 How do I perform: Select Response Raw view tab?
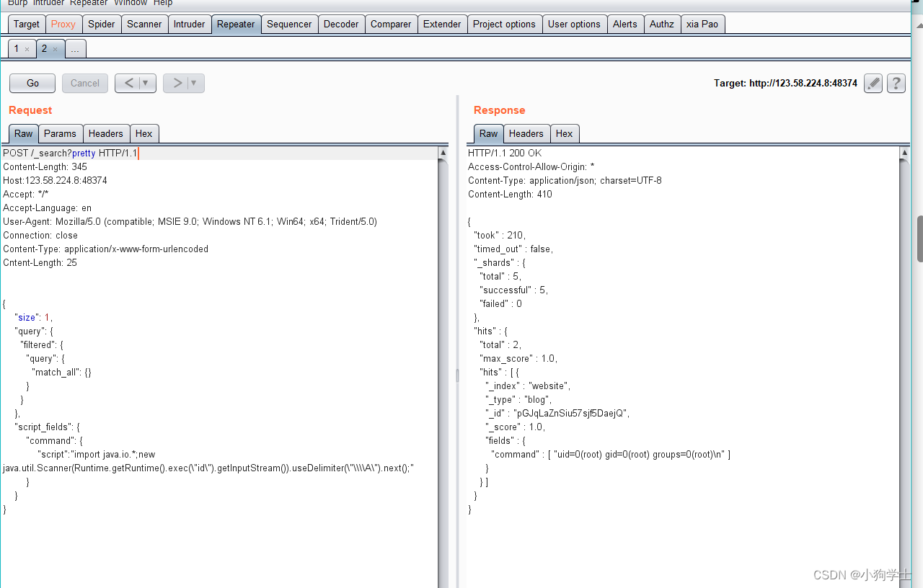click(489, 133)
